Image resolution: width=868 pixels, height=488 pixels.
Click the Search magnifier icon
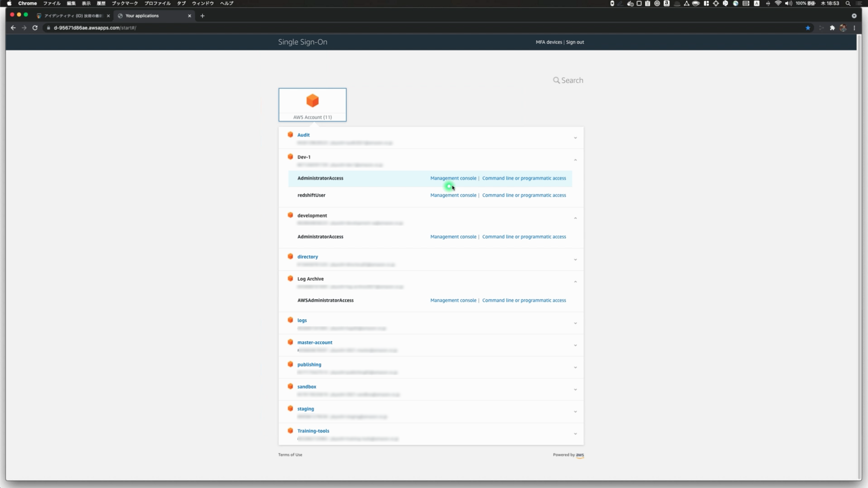click(556, 80)
